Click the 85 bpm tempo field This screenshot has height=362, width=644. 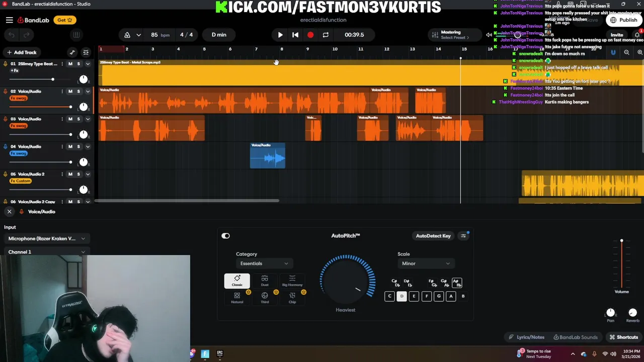[x=160, y=35]
